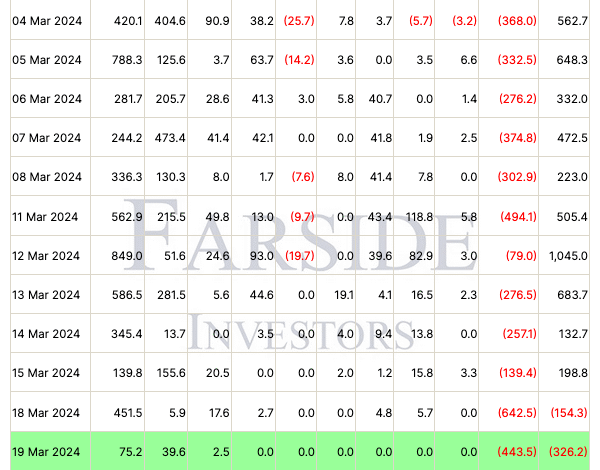Select value 40.7 in 06 Mar row
Viewport: 600px width, 470px height.
pos(380,99)
